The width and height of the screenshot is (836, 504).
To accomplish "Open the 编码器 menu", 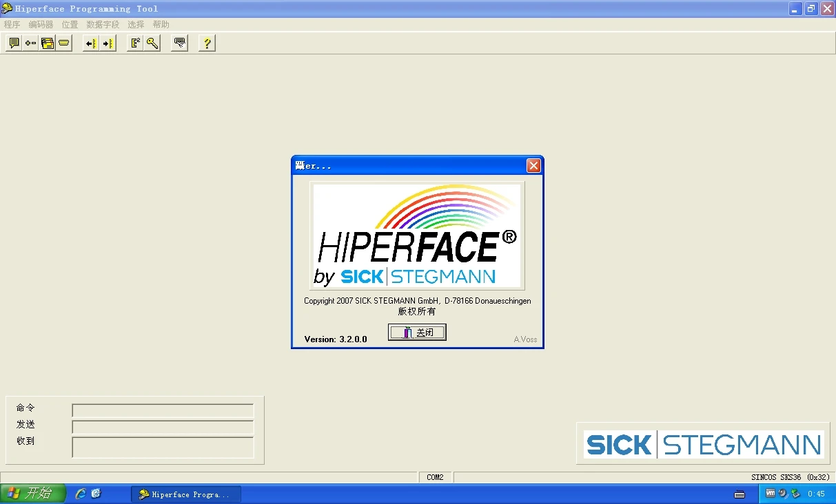I will click(x=41, y=25).
